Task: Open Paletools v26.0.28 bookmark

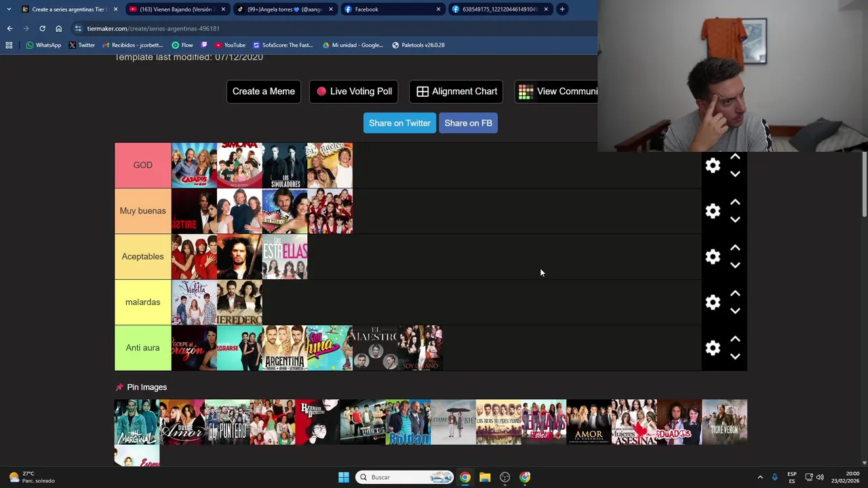Action: (418, 45)
